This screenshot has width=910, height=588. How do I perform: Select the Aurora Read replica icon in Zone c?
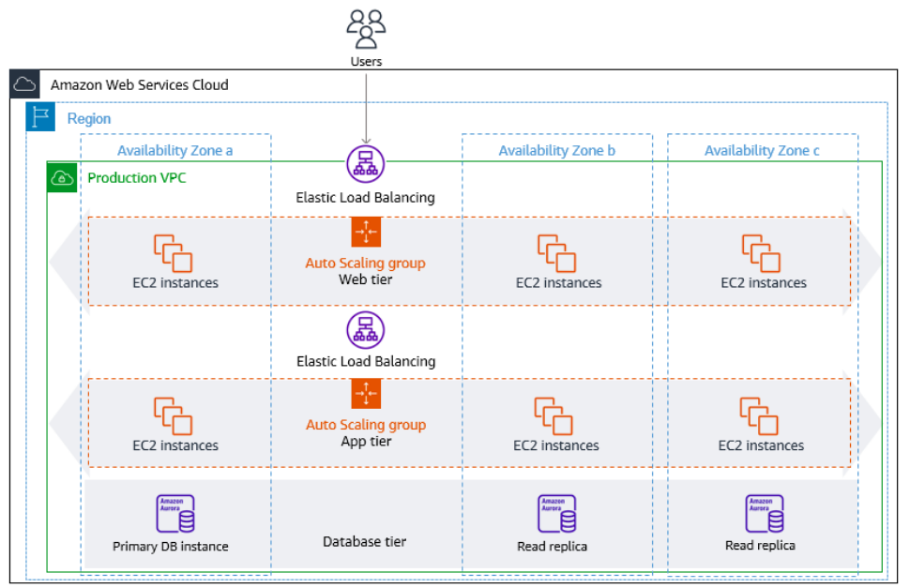(x=765, y=514)
